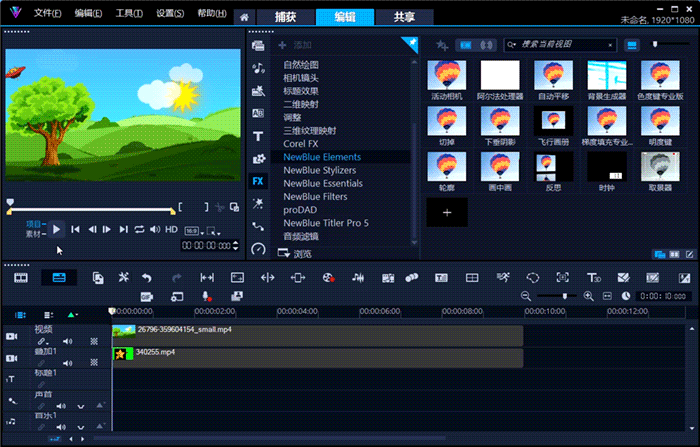
Task: Toggle HD preview mode
Action: pos(171,230)
